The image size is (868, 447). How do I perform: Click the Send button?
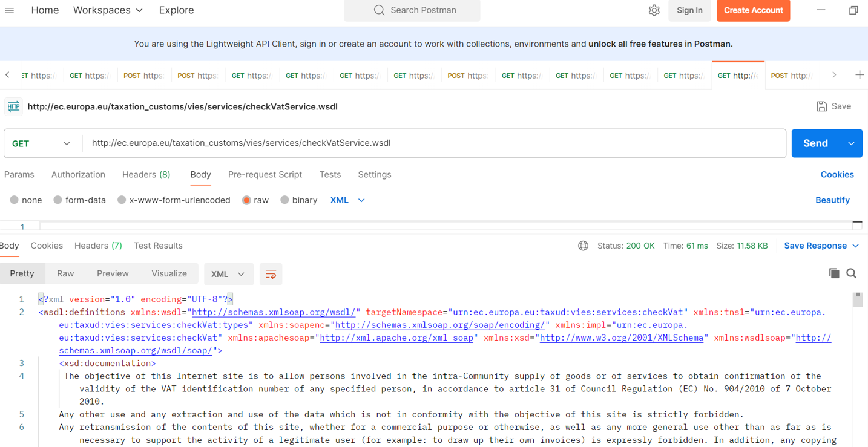click(x=815, y=143)
